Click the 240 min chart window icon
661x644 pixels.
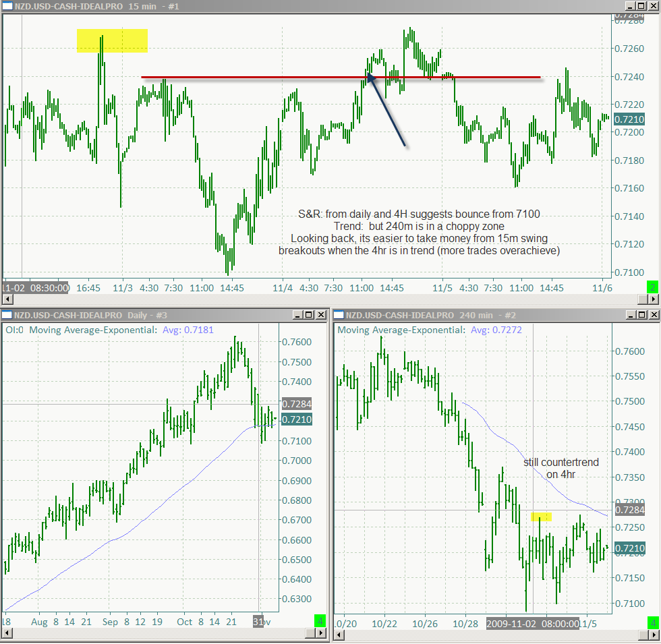(339, 315)
